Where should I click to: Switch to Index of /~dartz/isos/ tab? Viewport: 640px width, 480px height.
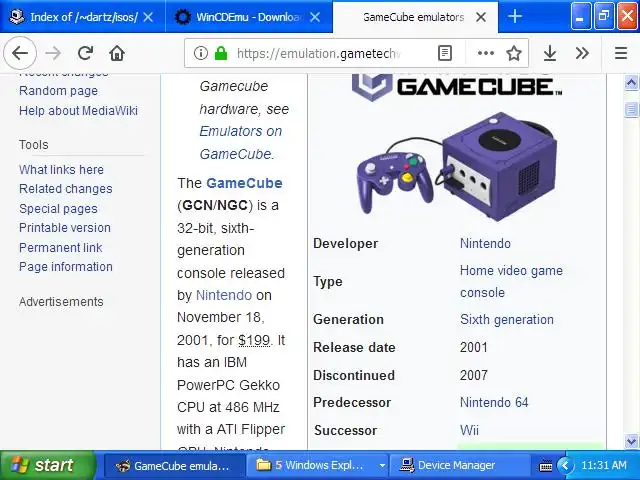click(x=82, y=17)
